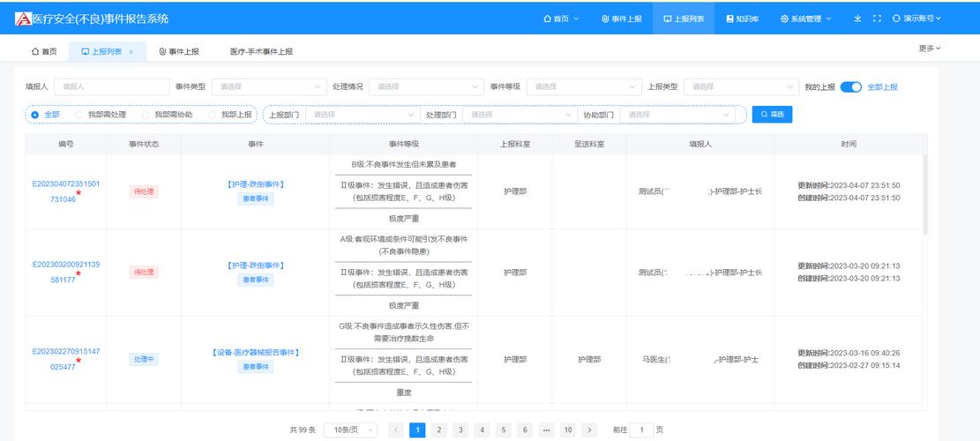Image resolution: width=980 pixels, height=441 pixels.
Task: Open the 处理部门 dropdown
Action: coord(520,115)
